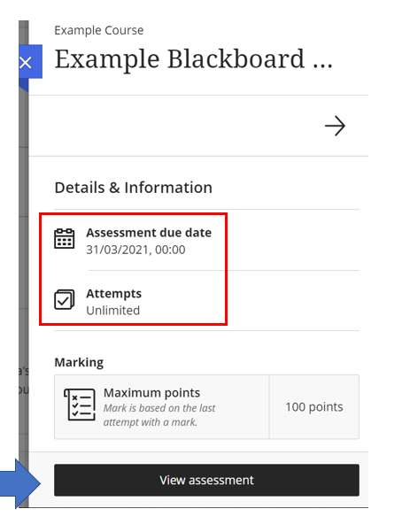
Task: Click the Details & Information heading
Action: pos(134,188)
